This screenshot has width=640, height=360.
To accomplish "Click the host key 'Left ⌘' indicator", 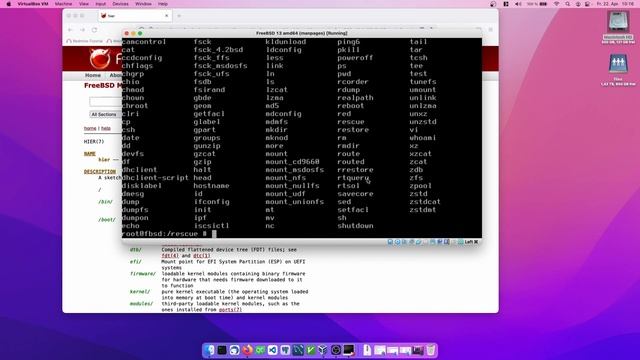I will coord(471,242).
